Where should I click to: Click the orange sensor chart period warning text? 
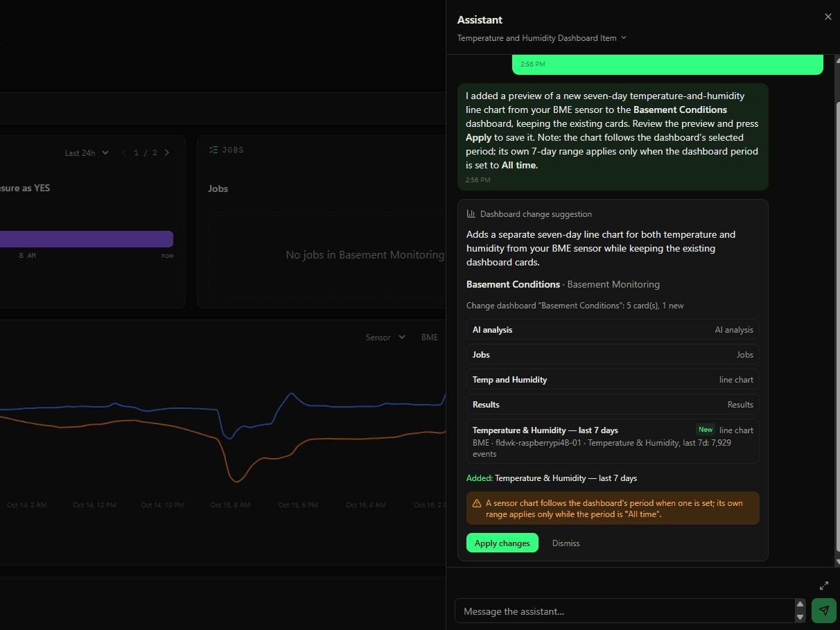pos(614,509)
